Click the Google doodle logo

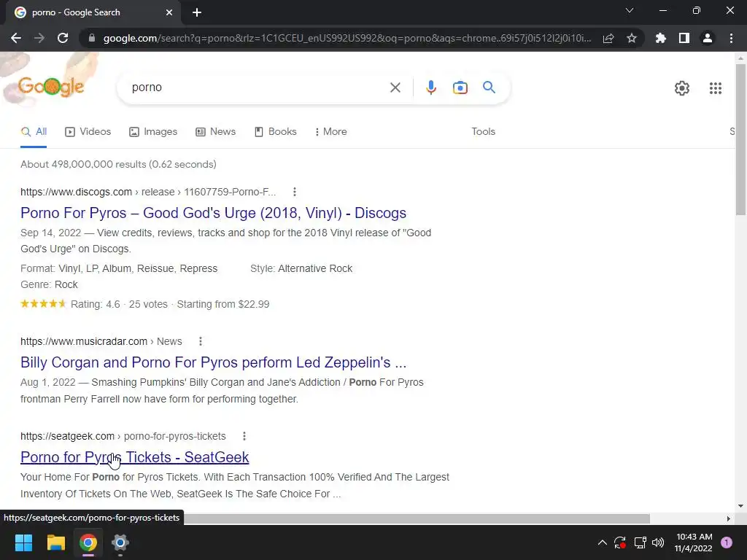[51, 87]
